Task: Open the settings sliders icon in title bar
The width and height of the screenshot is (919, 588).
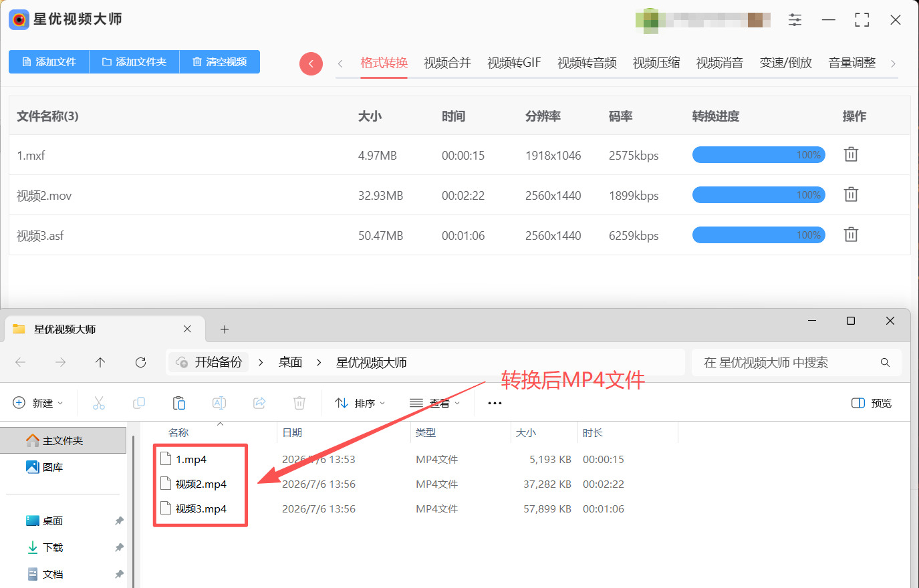Action: click(795, 20)
